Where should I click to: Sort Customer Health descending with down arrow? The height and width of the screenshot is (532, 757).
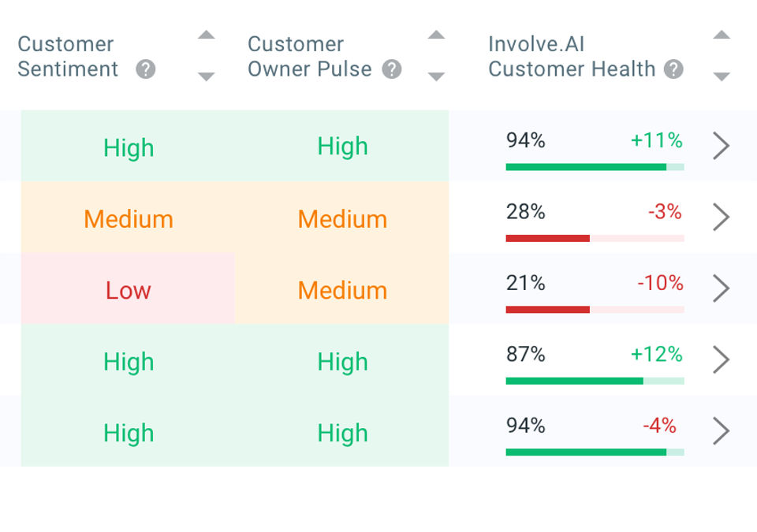pyautogui.click(x=721, y=76)
